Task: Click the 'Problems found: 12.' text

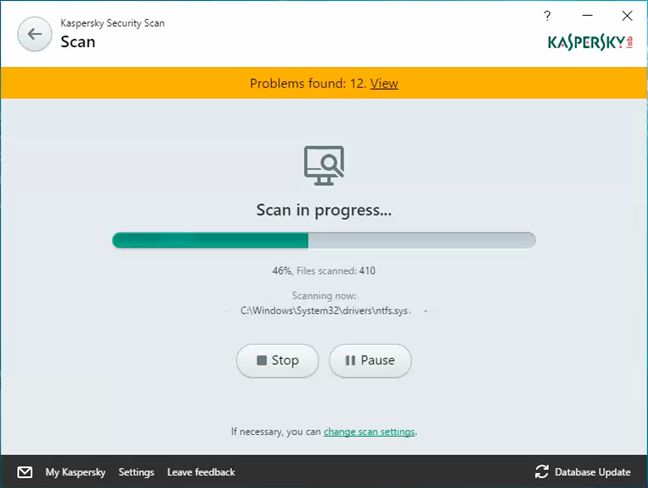Action: [308, 83]
